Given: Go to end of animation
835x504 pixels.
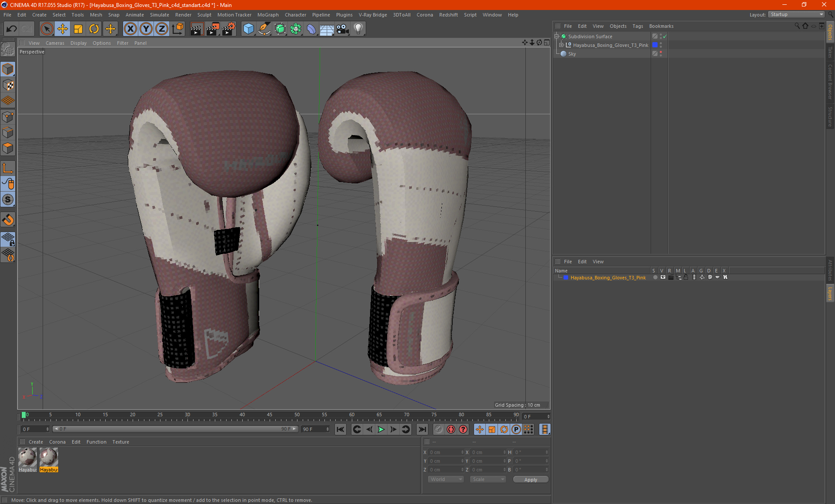Looking at the screenshot, I should (422, 429).
